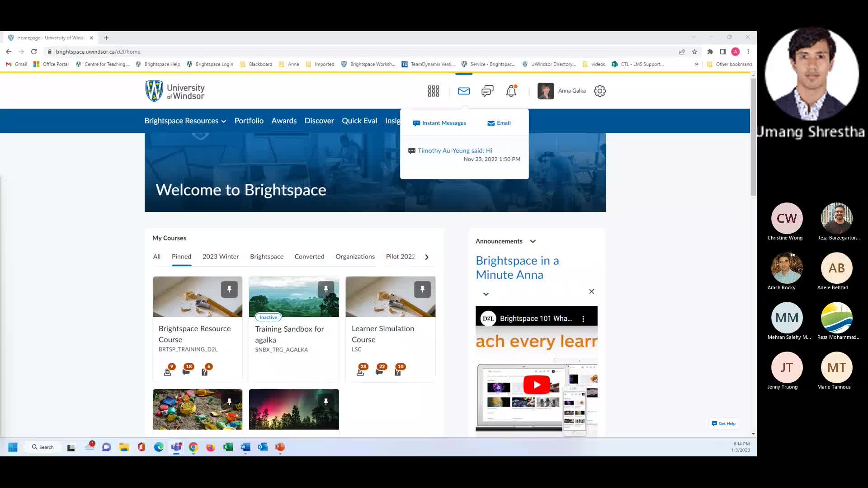Open Portfolio in the navbar

pyautogui.click(x=249, y=121)
